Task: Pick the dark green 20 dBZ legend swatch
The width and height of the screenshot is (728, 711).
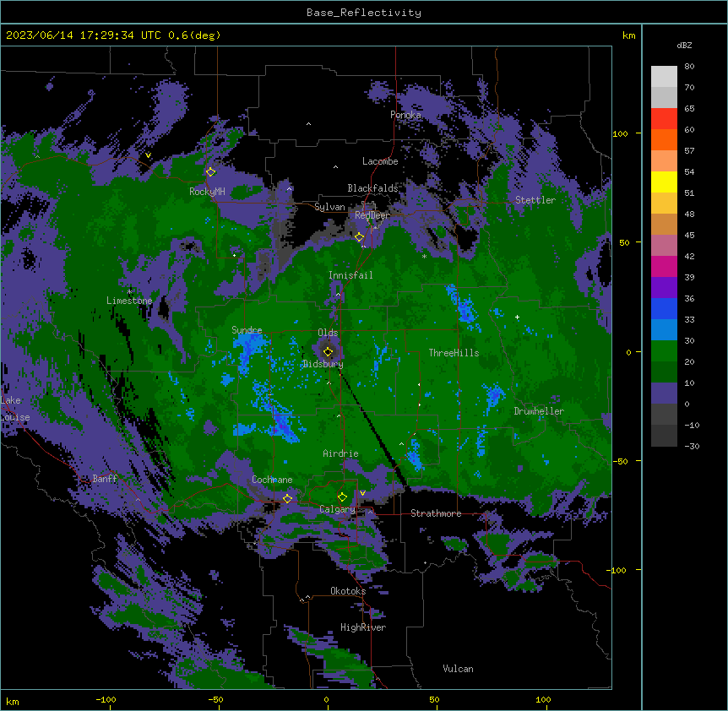Action: coord(664,372)
